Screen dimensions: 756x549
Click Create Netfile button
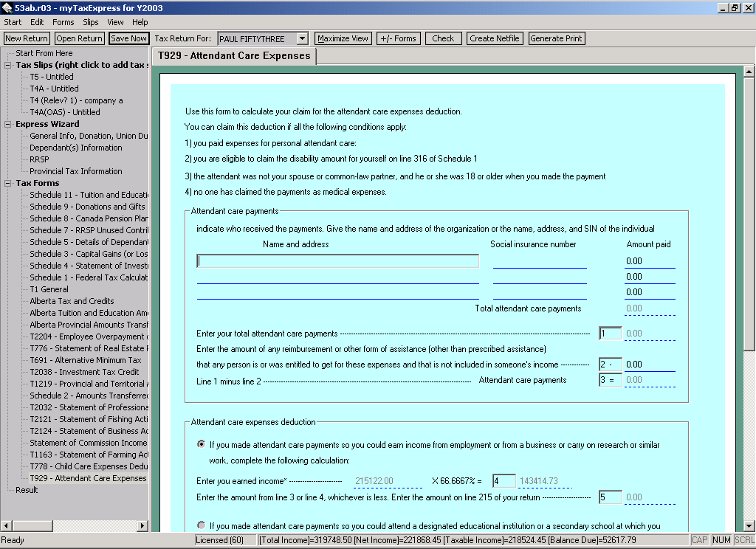click(495, 38)
